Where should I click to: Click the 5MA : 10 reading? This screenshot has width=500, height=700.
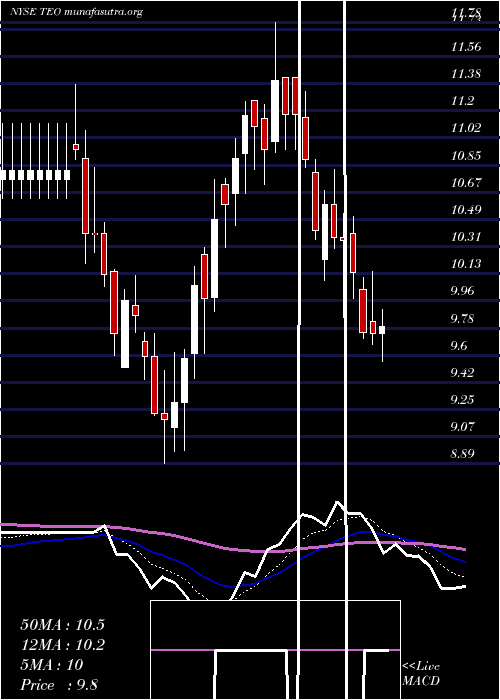tap(52, 665)
